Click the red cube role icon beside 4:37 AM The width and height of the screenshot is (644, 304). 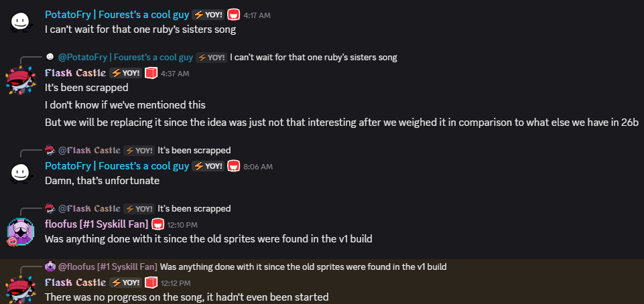pyautogui.click(x=151, y=73)
